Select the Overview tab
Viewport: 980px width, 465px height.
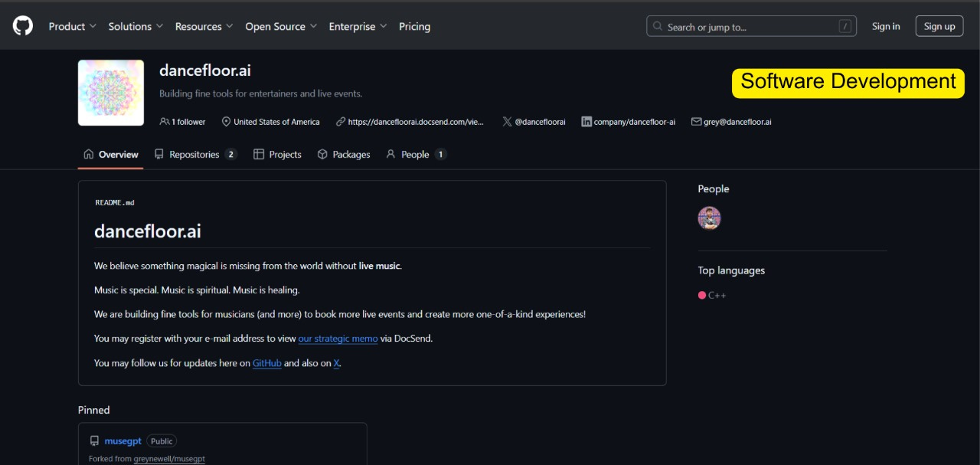click(111, 154)
